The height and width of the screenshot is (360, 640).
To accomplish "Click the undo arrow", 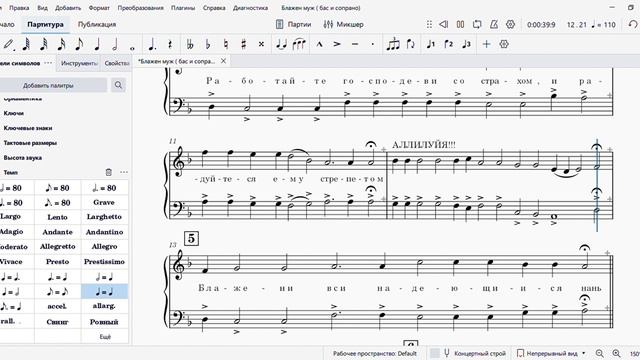I will click(x=633, y=24).
